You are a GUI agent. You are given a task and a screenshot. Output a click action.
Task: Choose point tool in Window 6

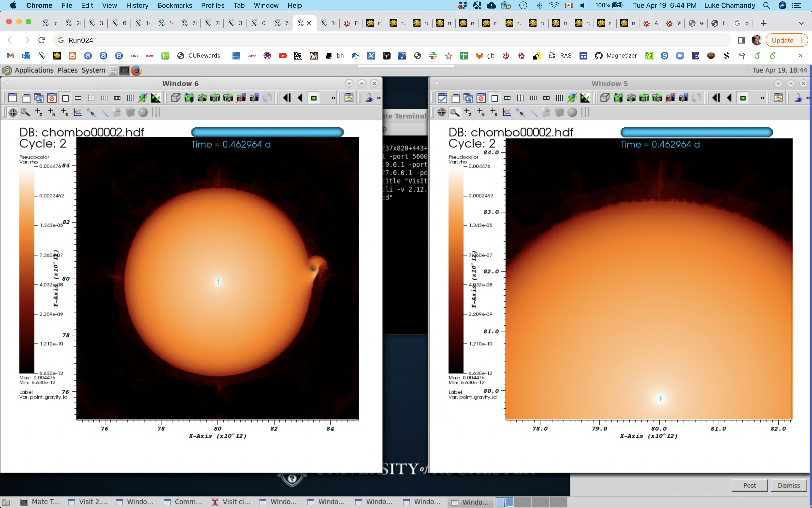point(91,112)
